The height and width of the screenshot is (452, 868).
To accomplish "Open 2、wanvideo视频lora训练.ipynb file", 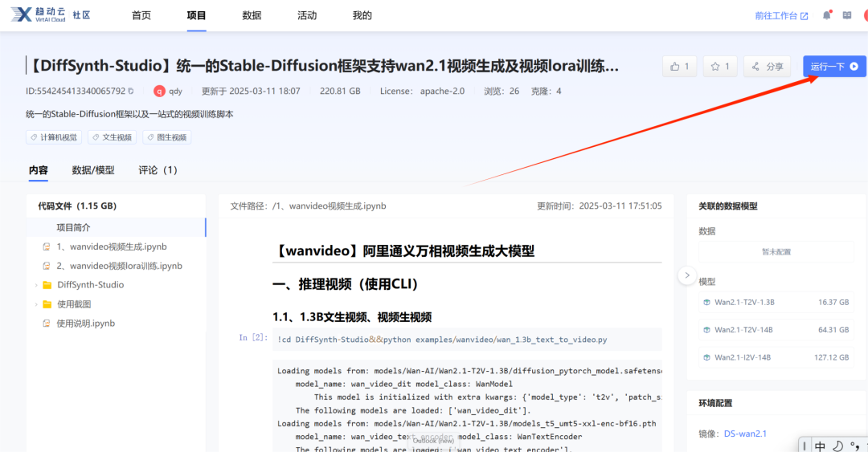I will 119,266.
